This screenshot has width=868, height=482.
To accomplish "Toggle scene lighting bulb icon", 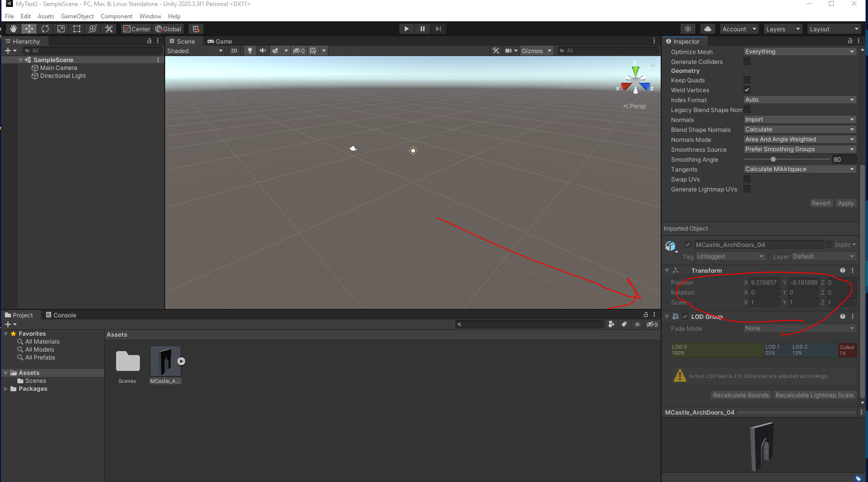I will point(250,51).
